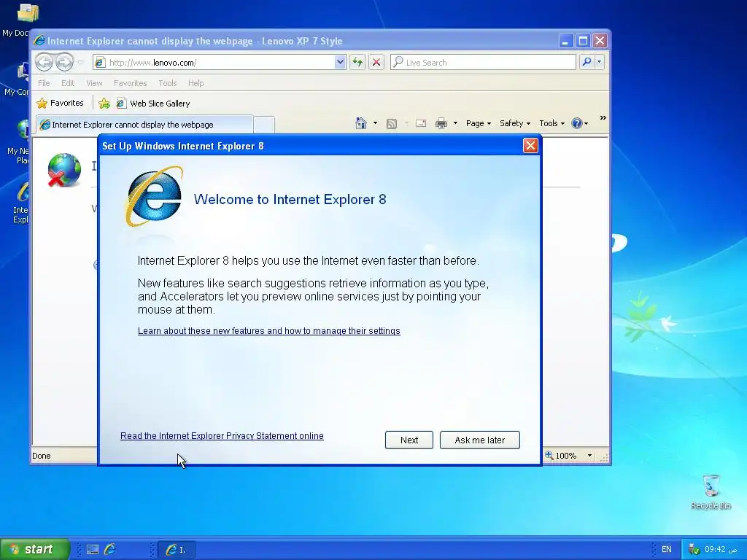The image size is (747, 560).
Task: Select Internet Explorer desktop icon
Action: click(x=20, y=203)
